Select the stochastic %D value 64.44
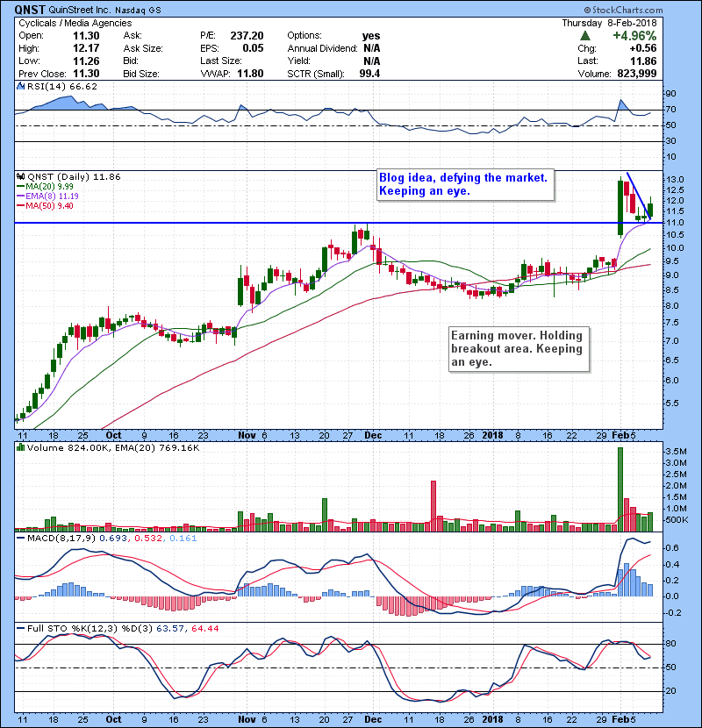Viewport: 702px width, 728px height. coord(204,629)
